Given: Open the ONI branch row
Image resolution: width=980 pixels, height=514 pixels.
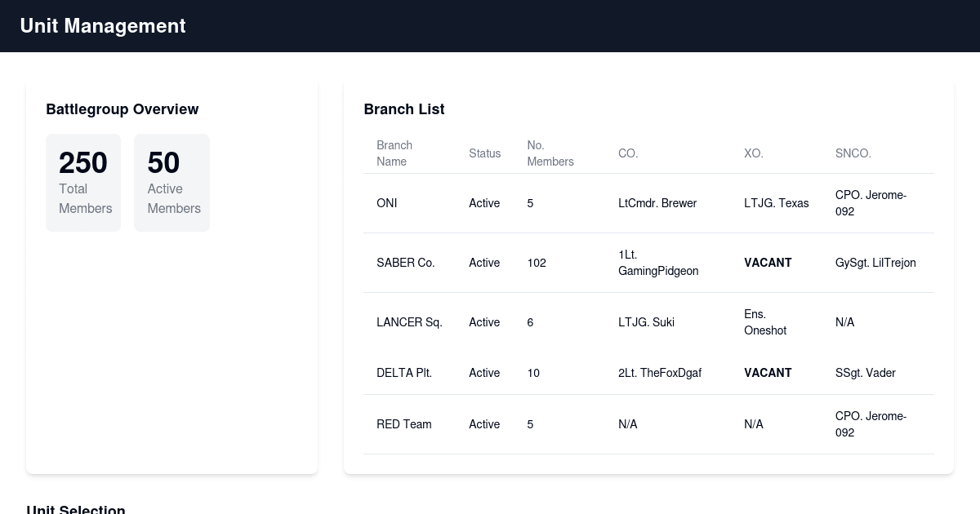Looking at the screenshot, I should tap(387, 203).
